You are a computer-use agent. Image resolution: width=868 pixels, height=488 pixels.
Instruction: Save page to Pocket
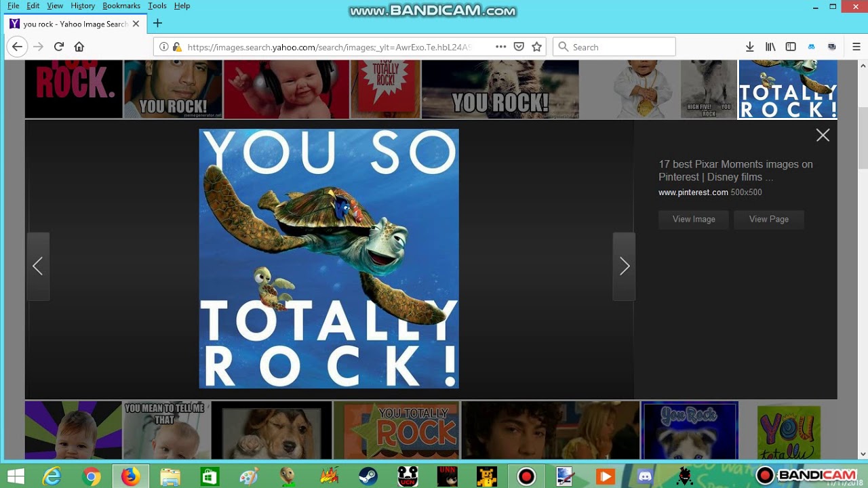click(x=519, y=47)
